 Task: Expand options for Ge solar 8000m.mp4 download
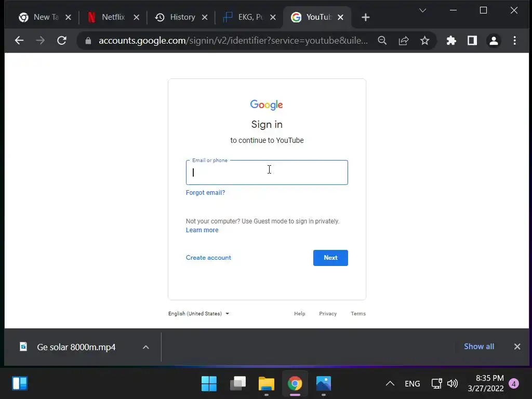pos(146,347)
